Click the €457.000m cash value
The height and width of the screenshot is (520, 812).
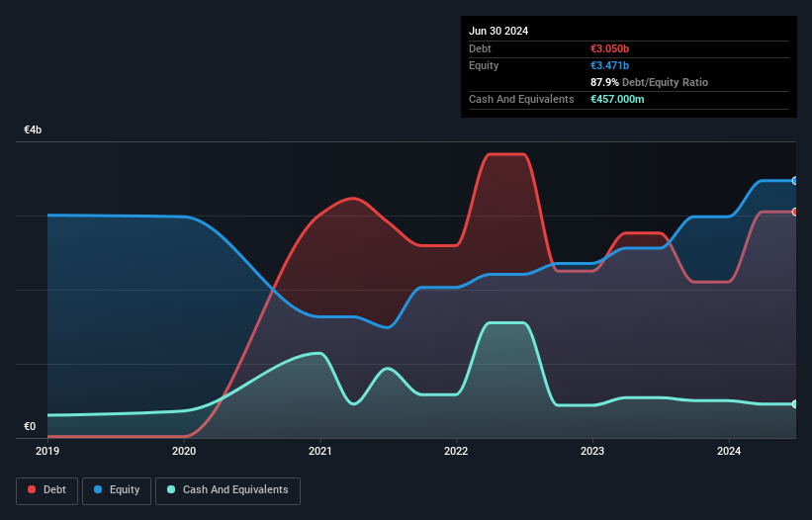[617, 99]
